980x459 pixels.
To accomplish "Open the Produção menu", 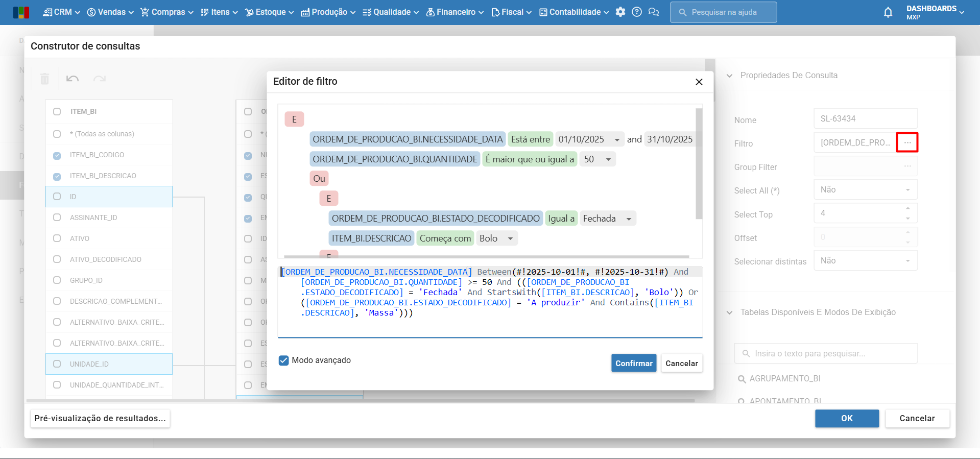I will 328,12.
